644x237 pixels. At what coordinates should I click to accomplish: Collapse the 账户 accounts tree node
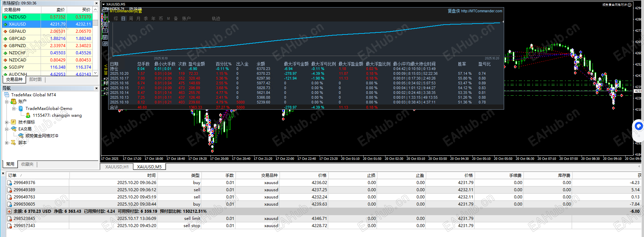(x=6, y=101)
